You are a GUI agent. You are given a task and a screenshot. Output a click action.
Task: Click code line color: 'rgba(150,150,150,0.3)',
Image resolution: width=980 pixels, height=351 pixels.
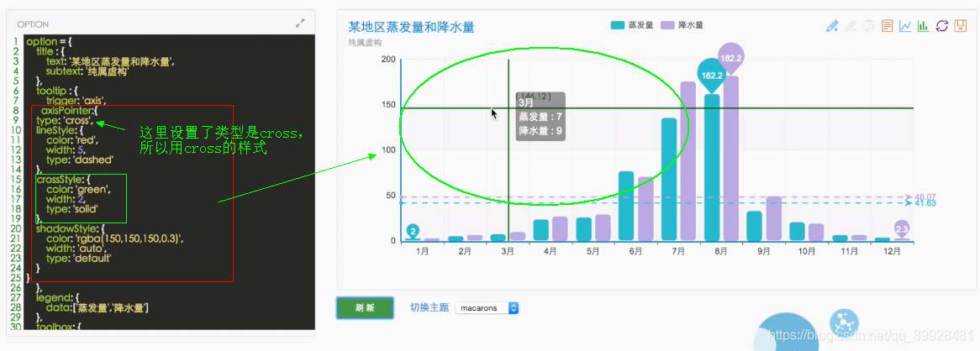coord(113,238)
